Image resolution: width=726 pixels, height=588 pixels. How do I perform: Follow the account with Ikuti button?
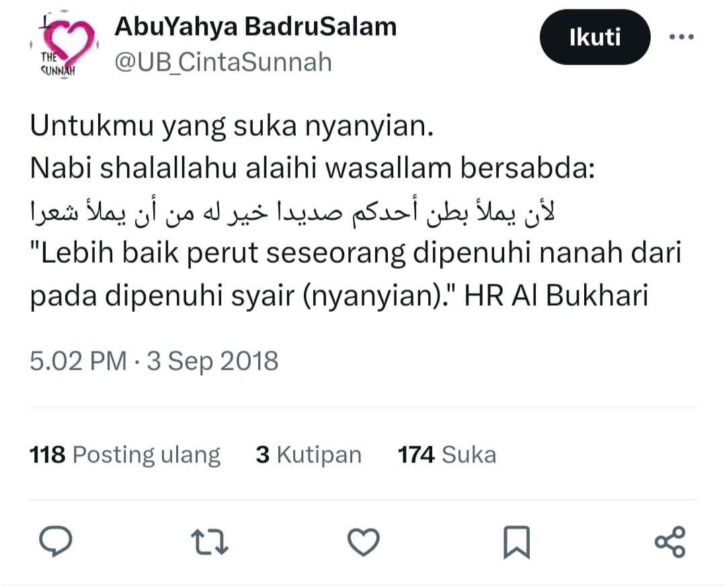click(x=595, y=37)
